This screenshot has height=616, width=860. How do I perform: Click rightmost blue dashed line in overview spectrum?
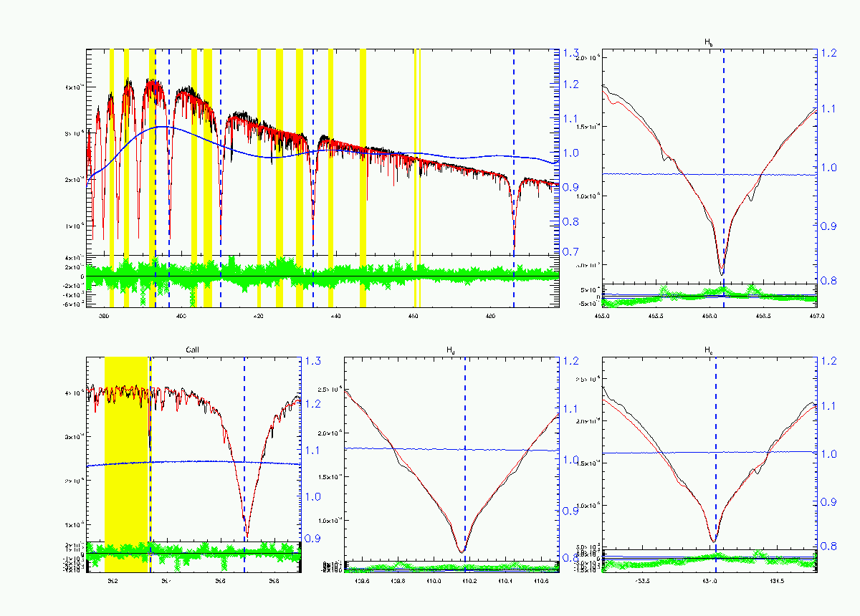(514, 178)
